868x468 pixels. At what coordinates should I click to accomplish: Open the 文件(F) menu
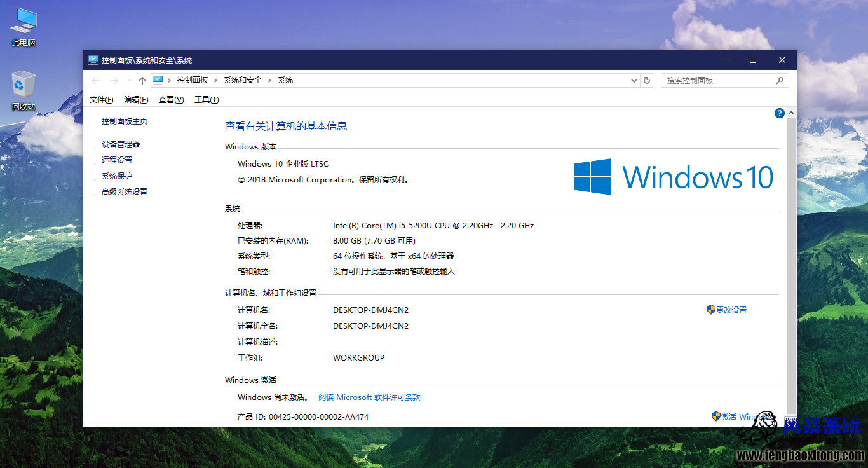(102, 100)
